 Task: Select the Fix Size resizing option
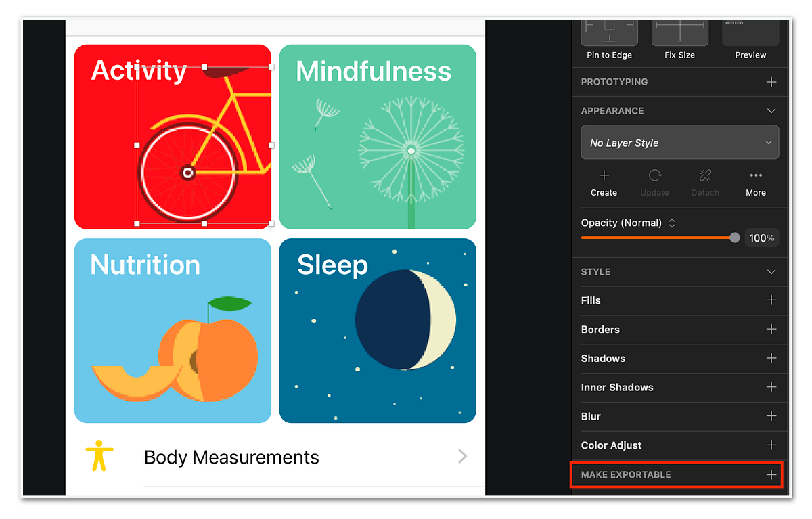[679, 37]
